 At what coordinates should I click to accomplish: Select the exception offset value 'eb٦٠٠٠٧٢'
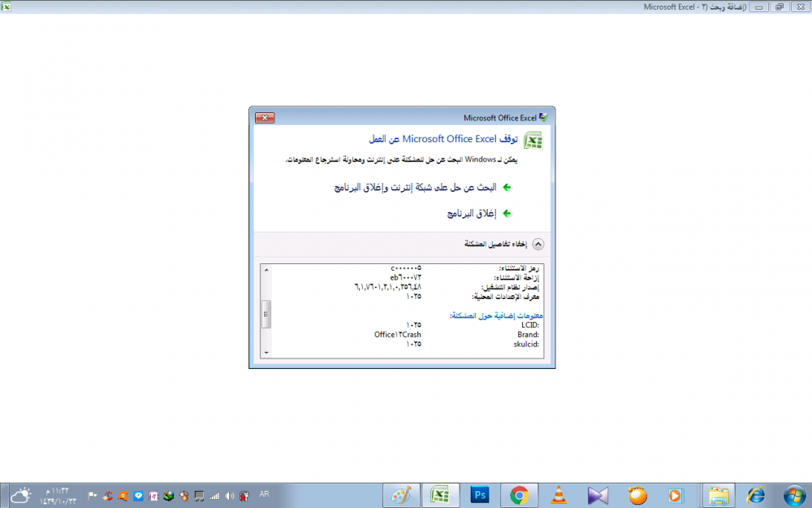point(405,277)
